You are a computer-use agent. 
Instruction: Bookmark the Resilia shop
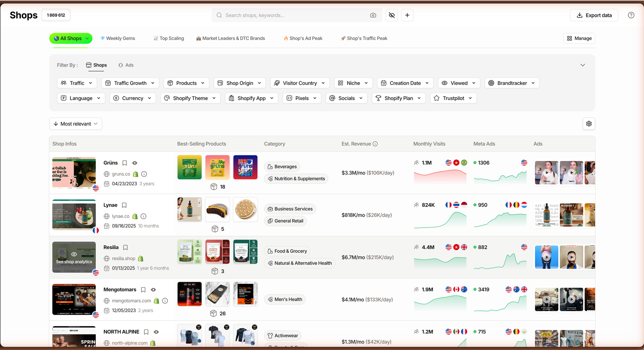coord(125,248)
